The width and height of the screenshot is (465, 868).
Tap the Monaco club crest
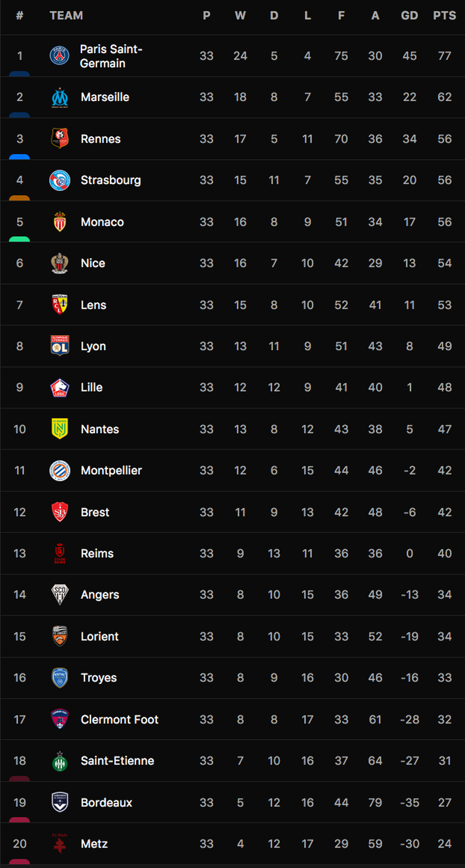pyautogui.click(x=60, y=222)
